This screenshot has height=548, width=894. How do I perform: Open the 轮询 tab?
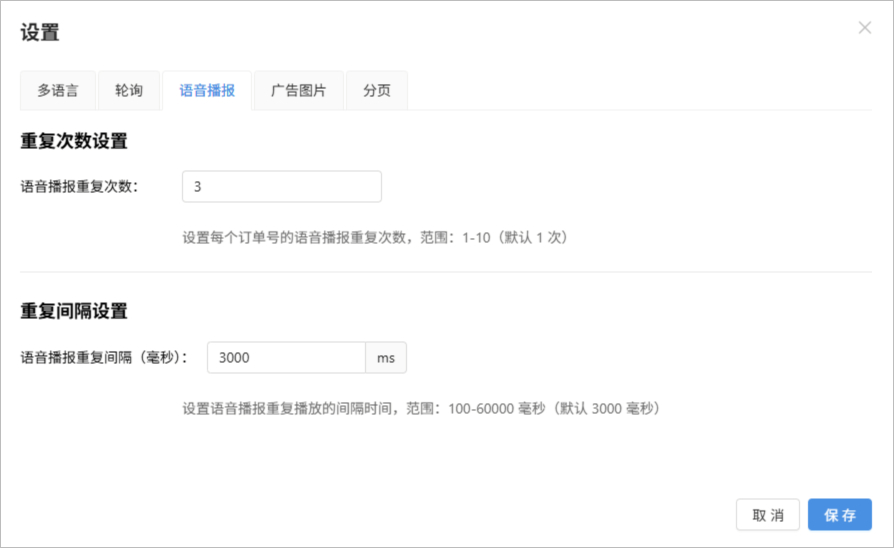coord(129,90)
